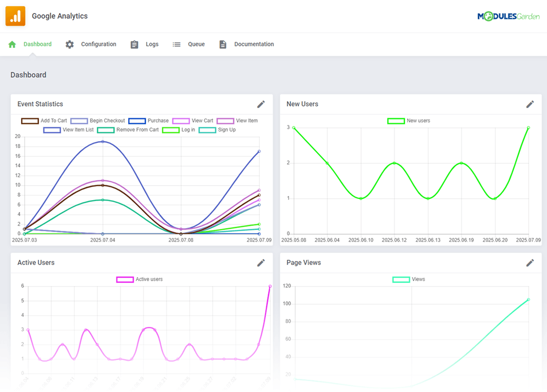Open the Configuration tab
547x392 pixels.
[x=98, y=44]
